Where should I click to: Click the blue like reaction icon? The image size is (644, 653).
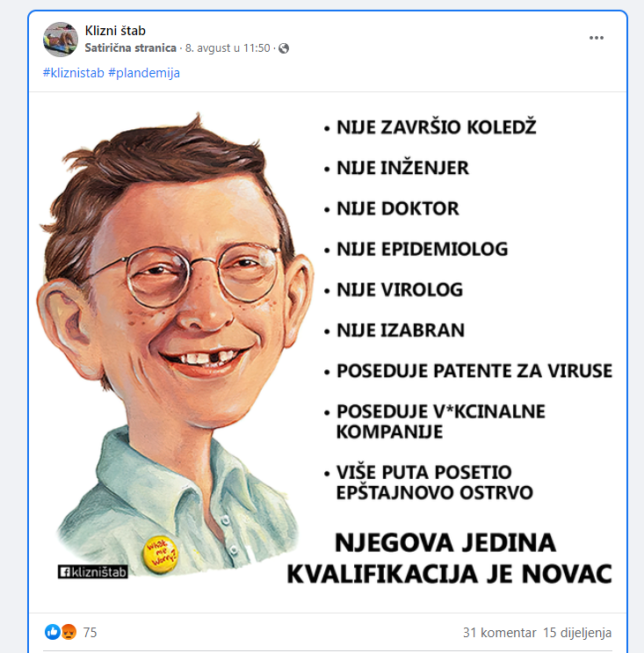53,632
